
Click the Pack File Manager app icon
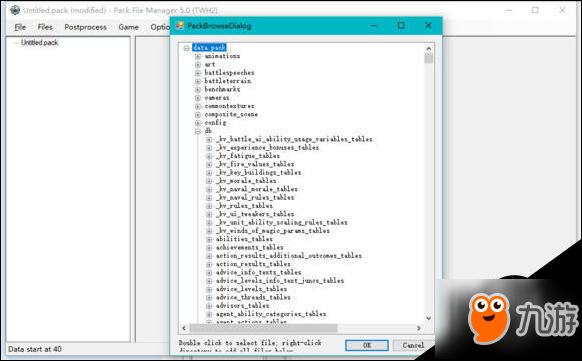pos(15,10)
